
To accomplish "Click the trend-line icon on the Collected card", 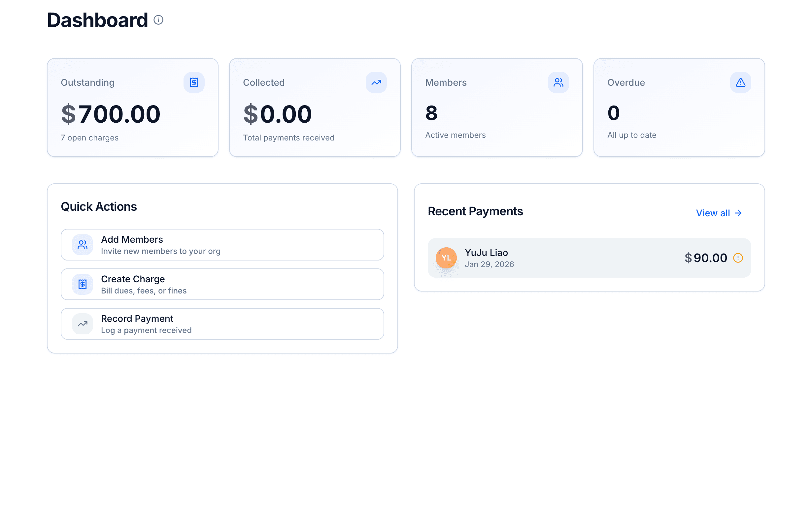I will (x=376, y=82).
